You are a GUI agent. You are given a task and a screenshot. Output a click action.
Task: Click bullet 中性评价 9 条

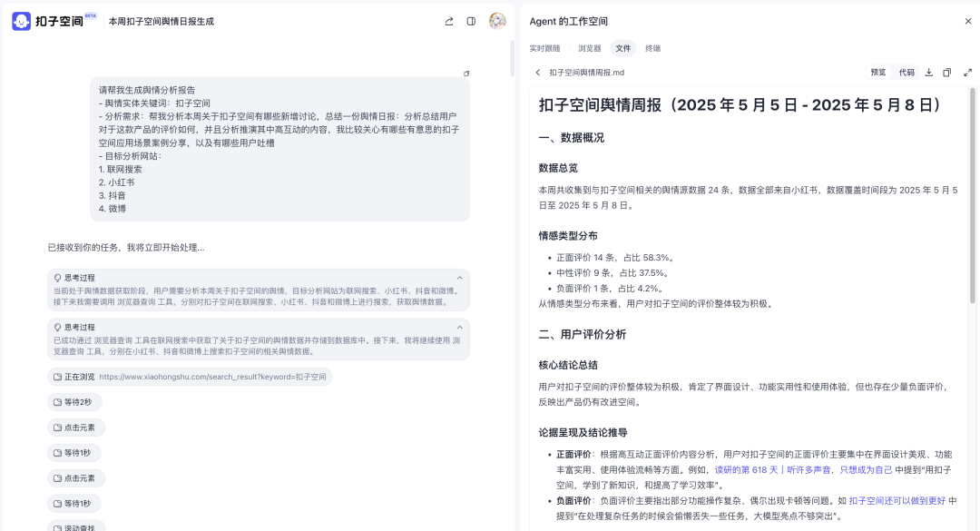612,272
